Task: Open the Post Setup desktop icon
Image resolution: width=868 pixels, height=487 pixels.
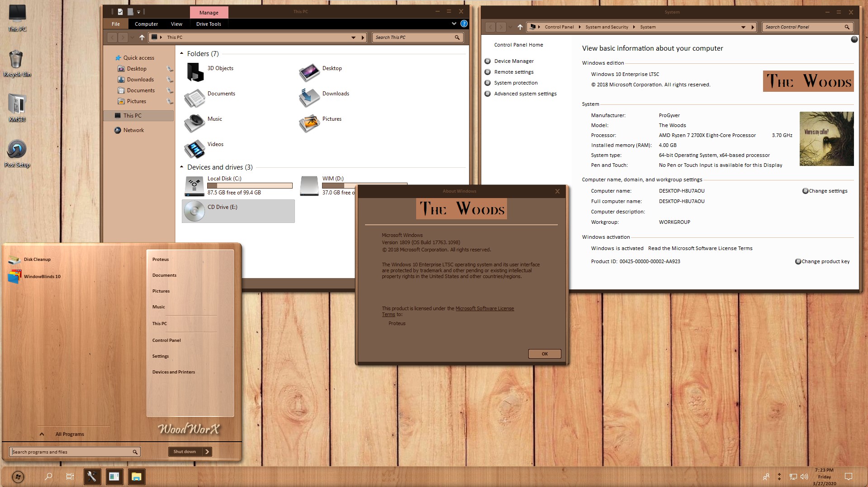Action: [17, 153]
